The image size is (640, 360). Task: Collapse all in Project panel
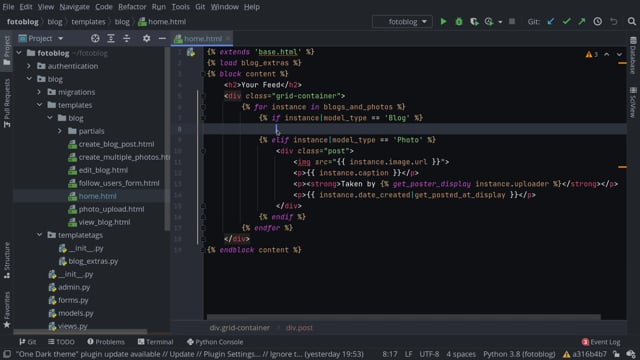point(127,38)
